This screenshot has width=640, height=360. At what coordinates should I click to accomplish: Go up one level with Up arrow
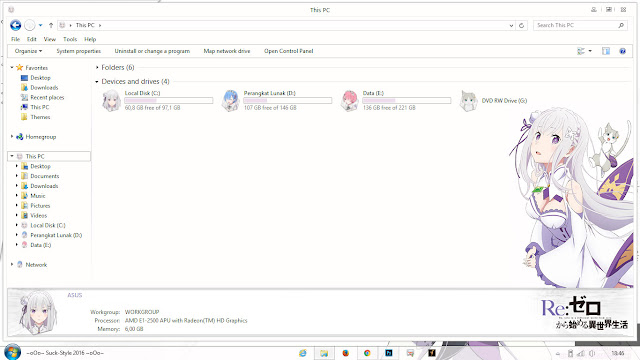pyautogui.click(x=51, y=25)
